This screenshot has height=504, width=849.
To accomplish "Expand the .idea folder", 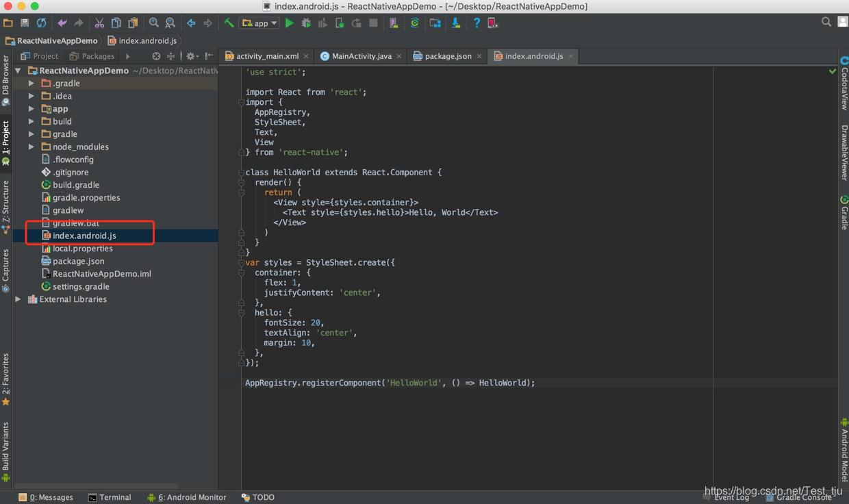I will pyautogui.click(x=31, y=96).
